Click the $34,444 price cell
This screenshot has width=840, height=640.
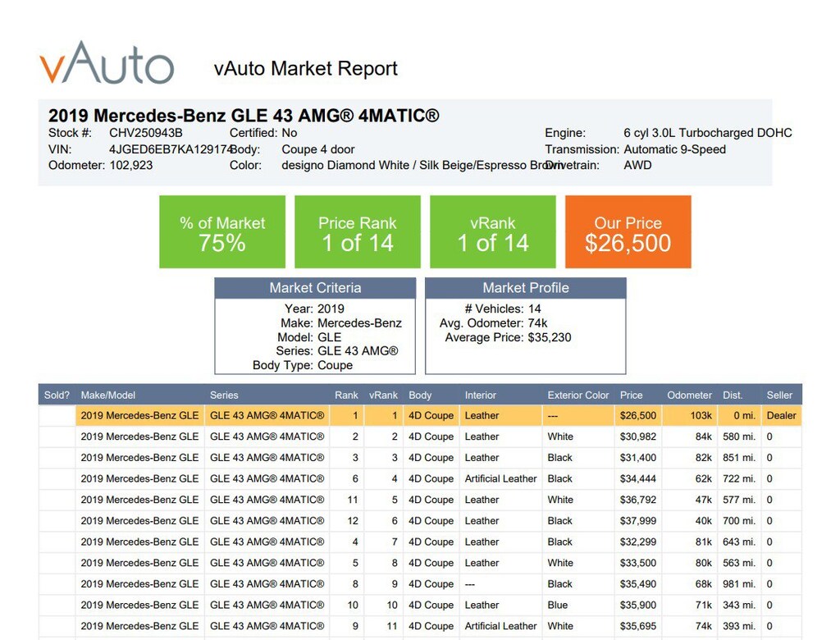pos(637,479)
